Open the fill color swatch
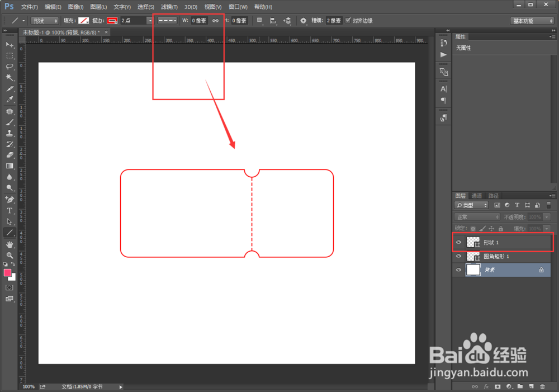This screenshot has width=559, height=392. click(84, 21)
